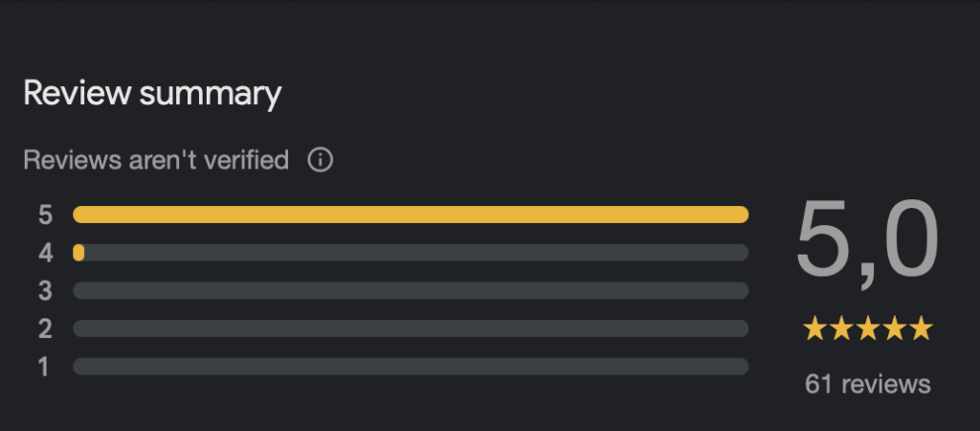This screenshot has height=431, width=980.
Task: Select the 1-star rating bar
Action: click(x=411, y=367)
